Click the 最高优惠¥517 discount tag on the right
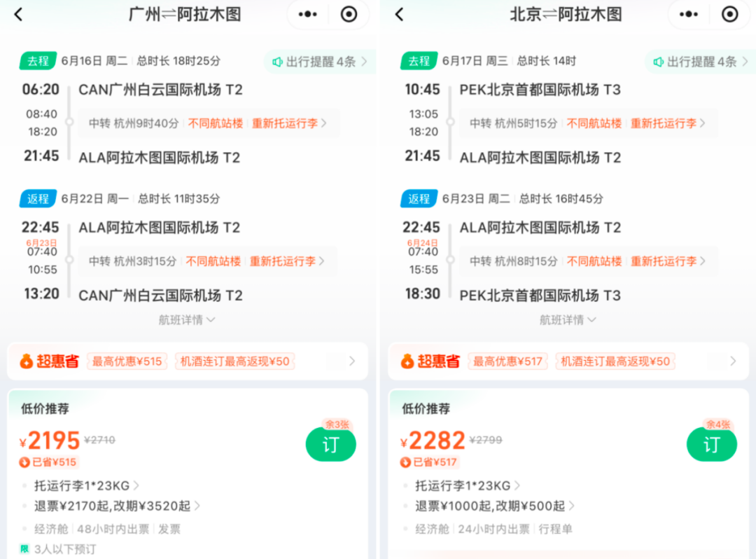Image resolution: width=756 pixels, height=559 pixels. (508, 361)
